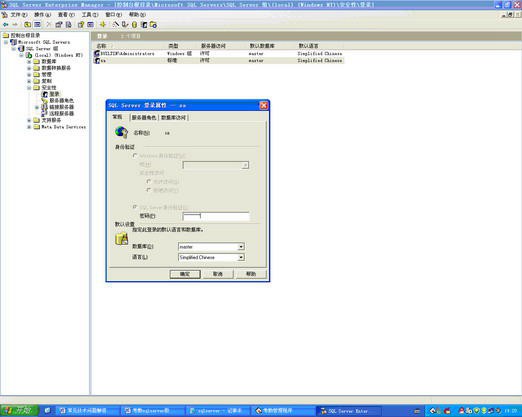522x417 pixels.
Task: Click the Windows Start button
Action: coord(19,410)
